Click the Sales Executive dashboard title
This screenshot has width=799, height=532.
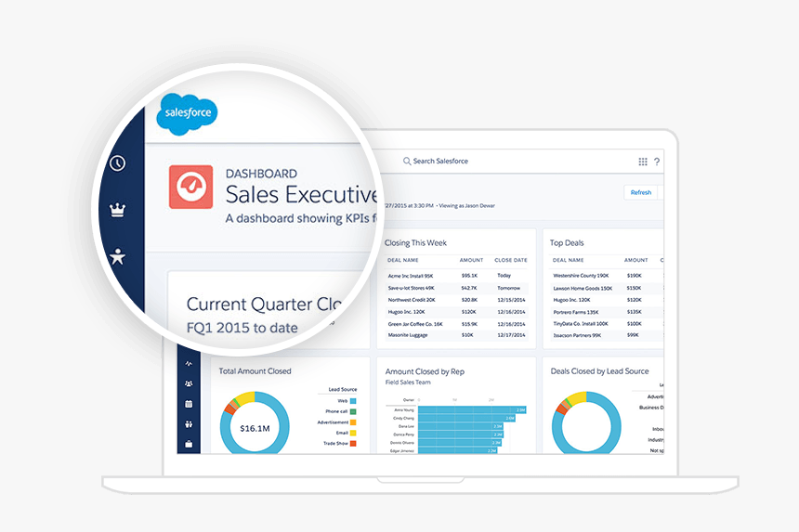[x=302, y=194]
